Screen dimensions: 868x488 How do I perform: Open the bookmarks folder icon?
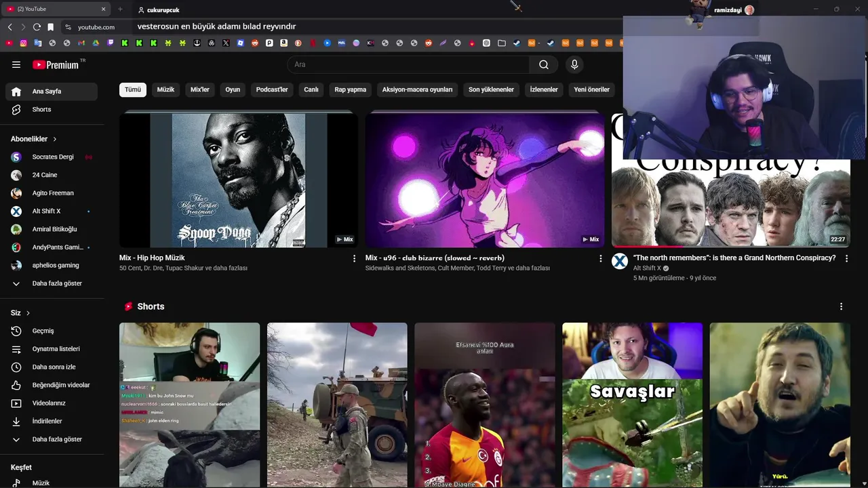click(502, 43)
